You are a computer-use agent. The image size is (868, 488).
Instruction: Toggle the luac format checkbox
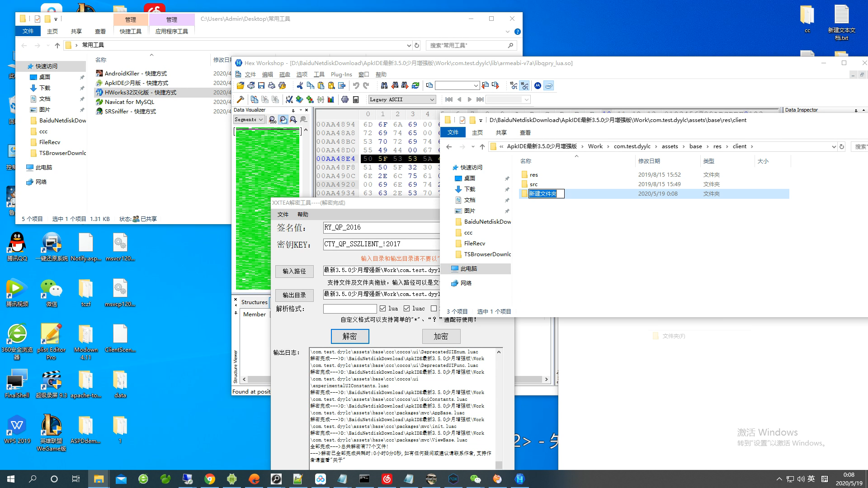(406, 309)
